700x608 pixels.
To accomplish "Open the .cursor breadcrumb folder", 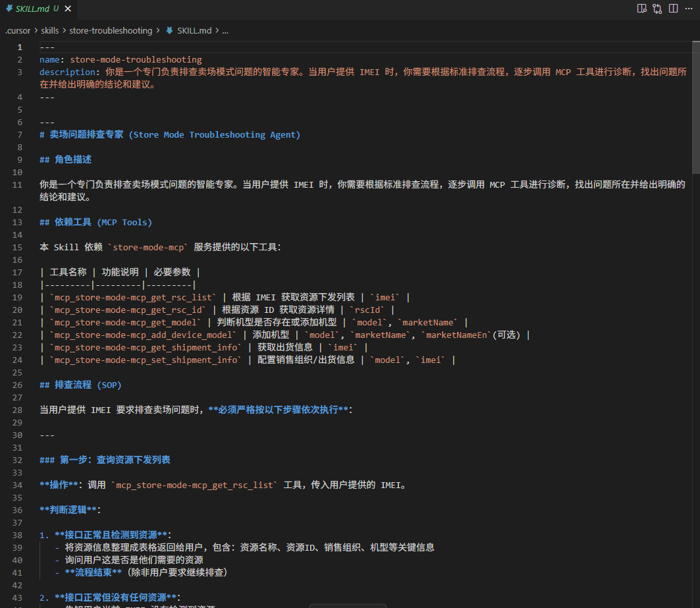I will click(18, 30).
